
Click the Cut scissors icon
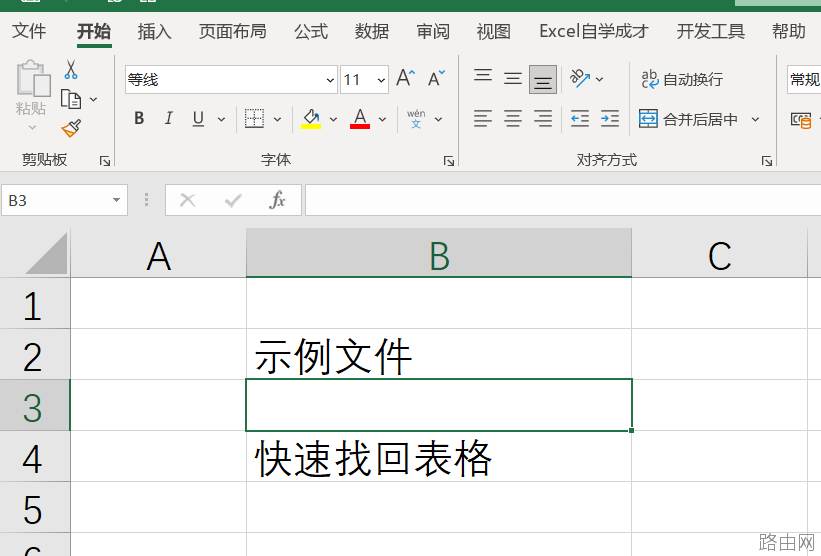pyautogui.click(x=71, y=69)
